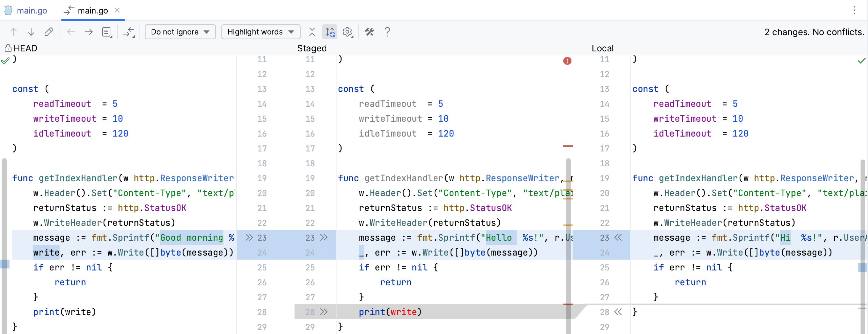Click the double-arrow after Staged line 28
868x334 pixels.
click(324, 312)
